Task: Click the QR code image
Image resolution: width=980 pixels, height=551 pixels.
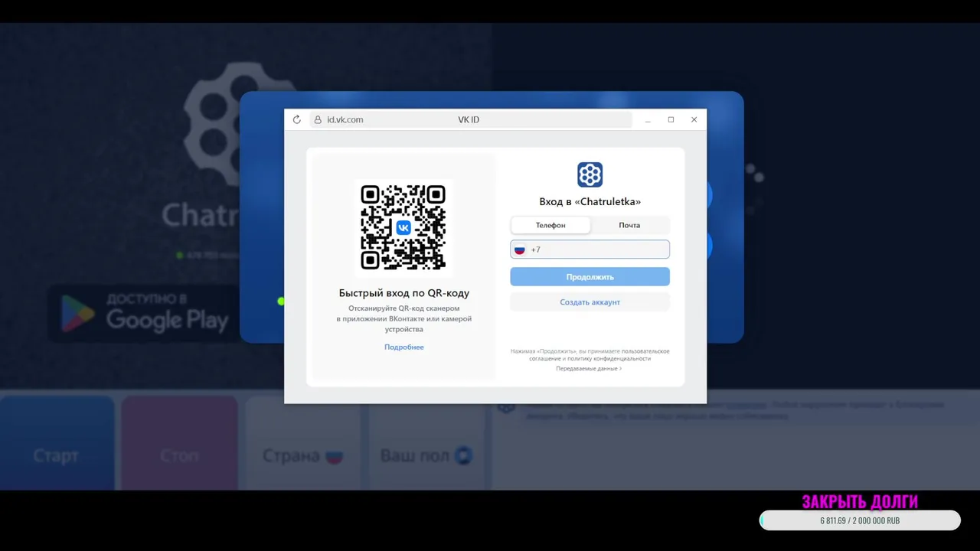Action: (403, 227)
